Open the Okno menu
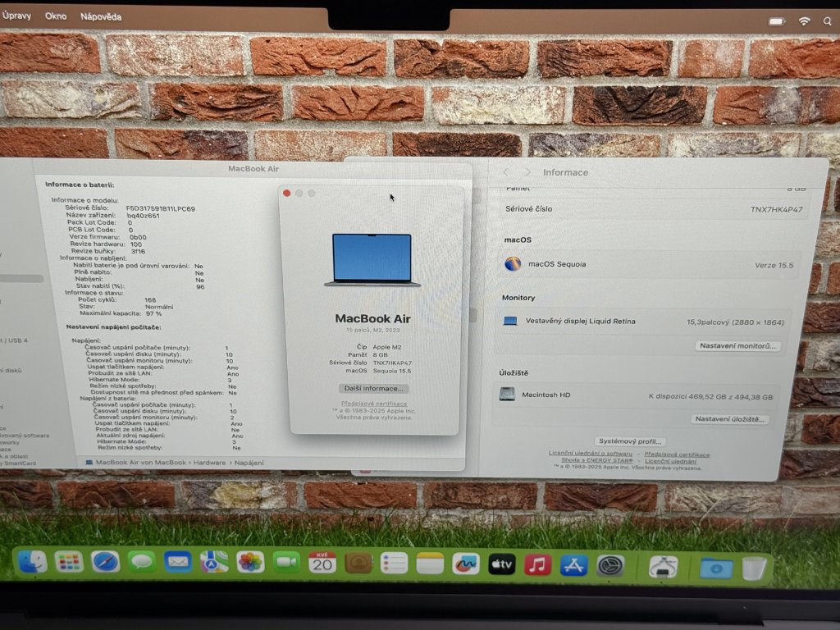The height and width of the screenshot is (630, 840). coord(56,16)
